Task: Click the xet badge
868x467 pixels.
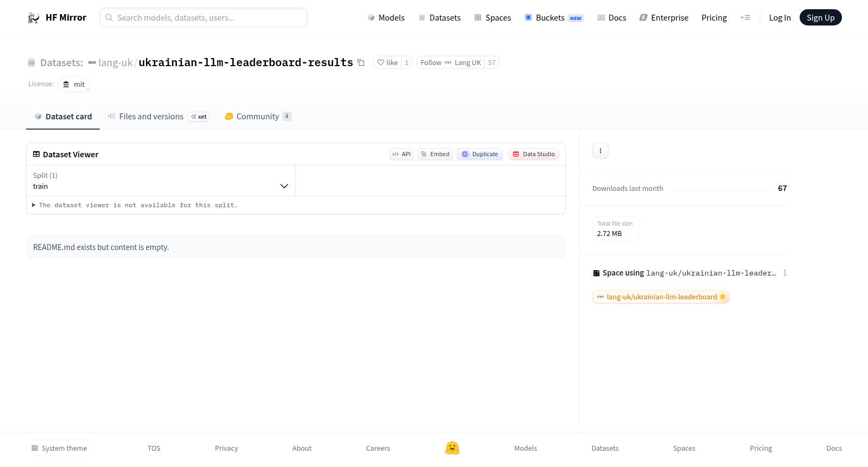Action: pyautogui.click(x=199, y=117)
